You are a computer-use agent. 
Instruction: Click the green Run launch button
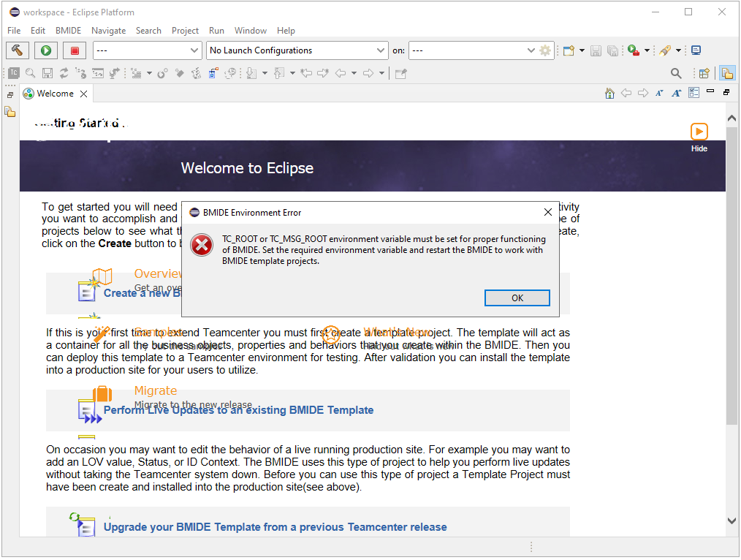pos(46,50)
